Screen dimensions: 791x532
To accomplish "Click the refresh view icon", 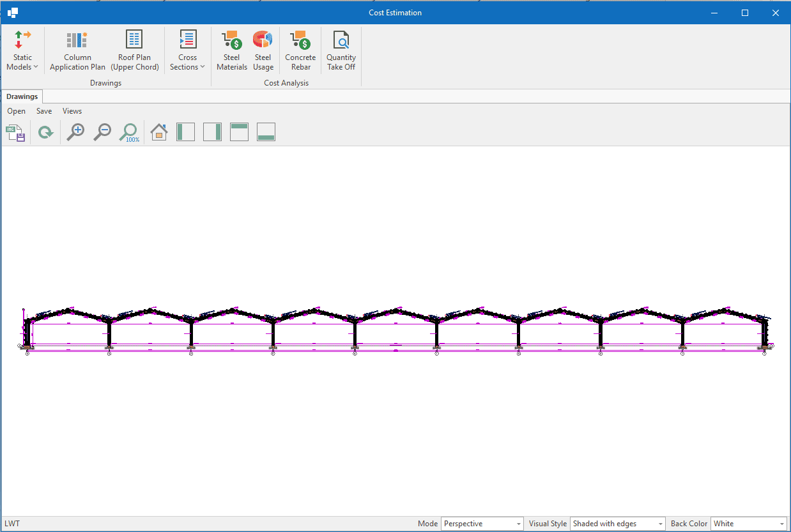I will (45, 133).
